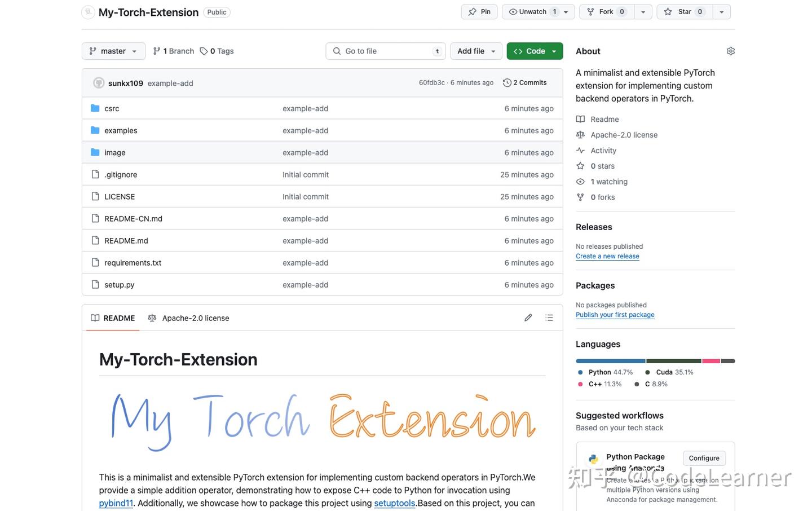Expand the master branch selector
The image size is (812, 511).
coord(113,51)
